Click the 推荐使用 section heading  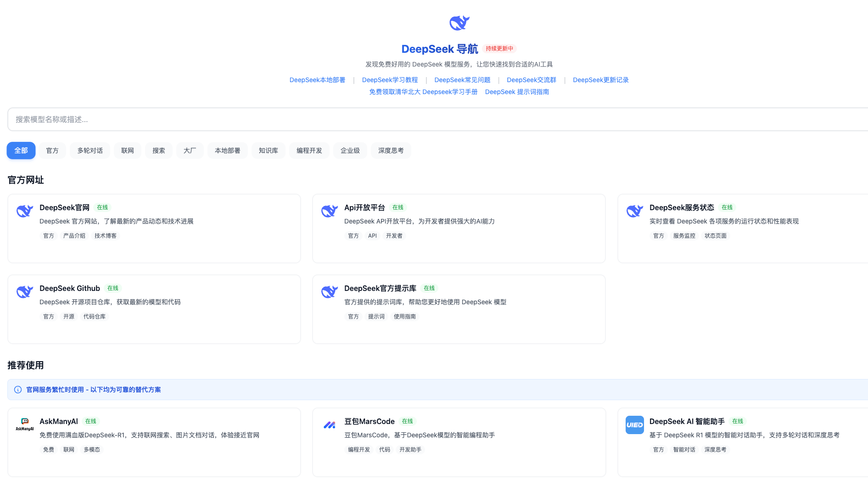pos(26,365)
